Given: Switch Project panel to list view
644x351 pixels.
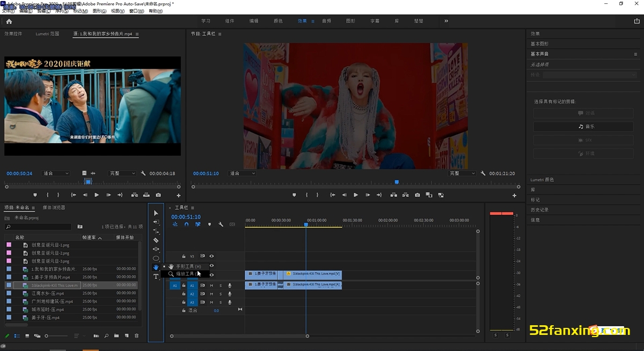Looking at the screenshot, I should pos(17,336).
